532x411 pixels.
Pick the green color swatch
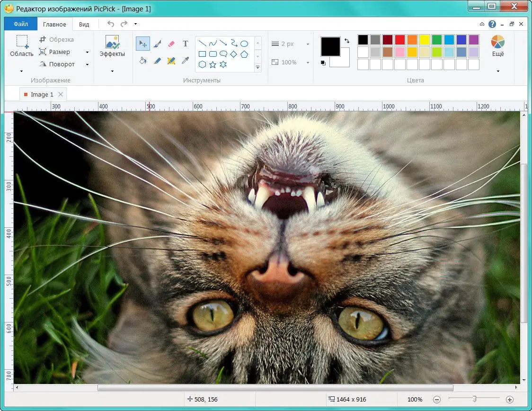[437, 40]
